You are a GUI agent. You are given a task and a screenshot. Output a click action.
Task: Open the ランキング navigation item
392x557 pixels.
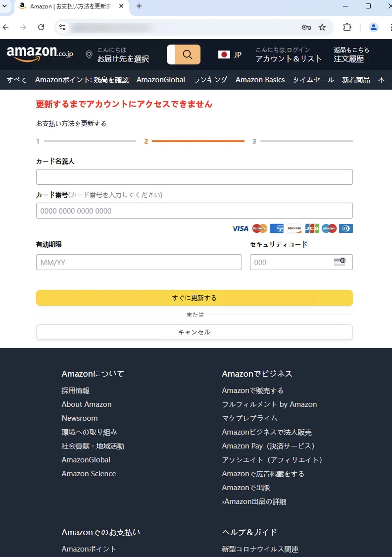pyautogui.click(x=210, y=80)
